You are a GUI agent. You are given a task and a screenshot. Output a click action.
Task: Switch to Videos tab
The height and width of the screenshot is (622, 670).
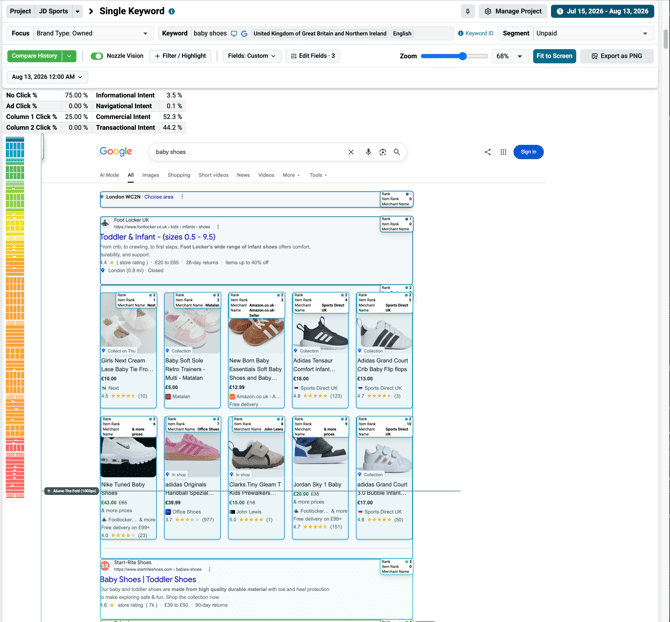coord(266,175)
